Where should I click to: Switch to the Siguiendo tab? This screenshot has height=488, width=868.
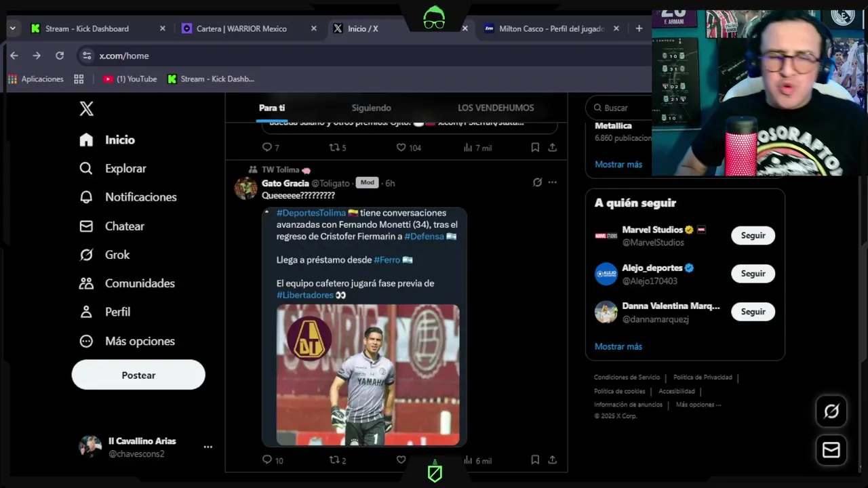pos(371,108)
